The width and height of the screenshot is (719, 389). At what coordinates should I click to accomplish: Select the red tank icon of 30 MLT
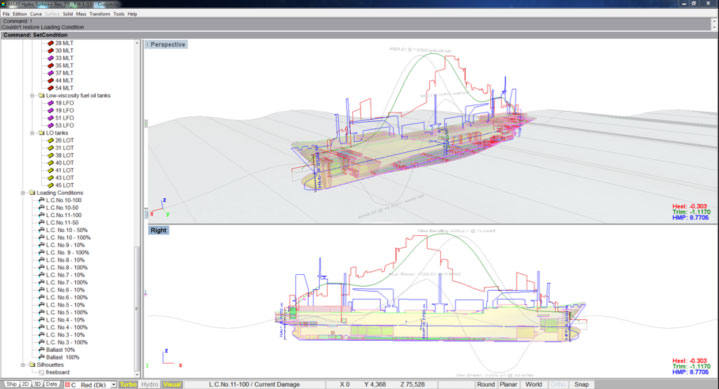51,50
